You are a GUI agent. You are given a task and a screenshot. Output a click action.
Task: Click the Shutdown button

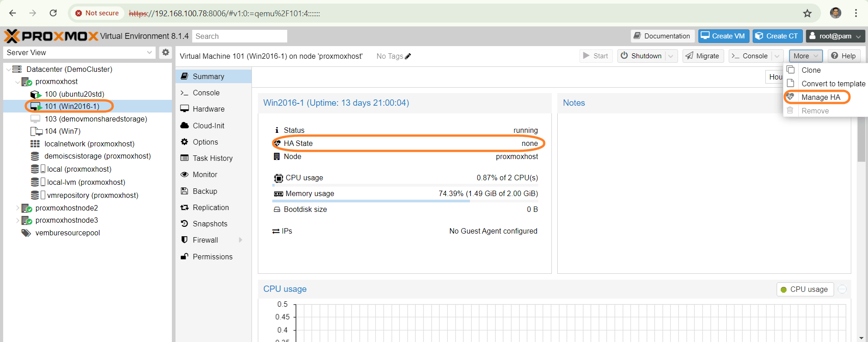coord(641,56)
